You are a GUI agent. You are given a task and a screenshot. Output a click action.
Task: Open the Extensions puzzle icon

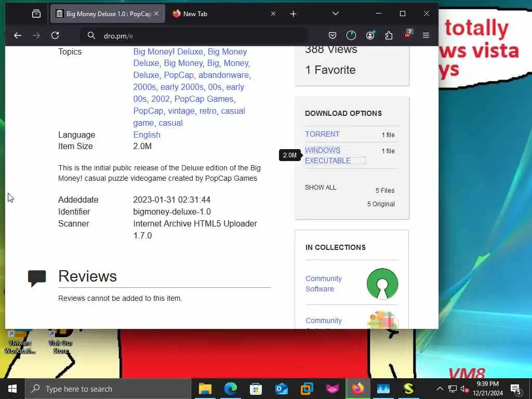pyautogui.click(x=389, y=35)
